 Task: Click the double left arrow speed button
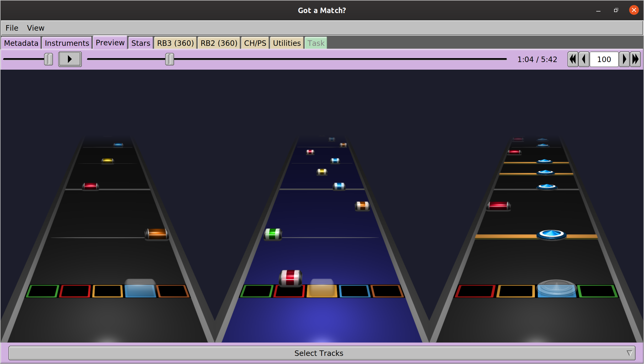tap(573, 59)
